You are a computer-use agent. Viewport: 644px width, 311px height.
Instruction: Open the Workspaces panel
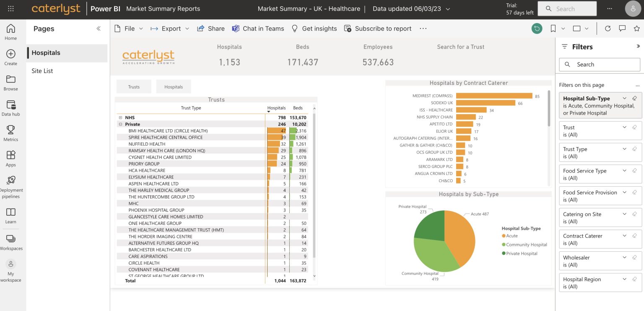[11, 242]
